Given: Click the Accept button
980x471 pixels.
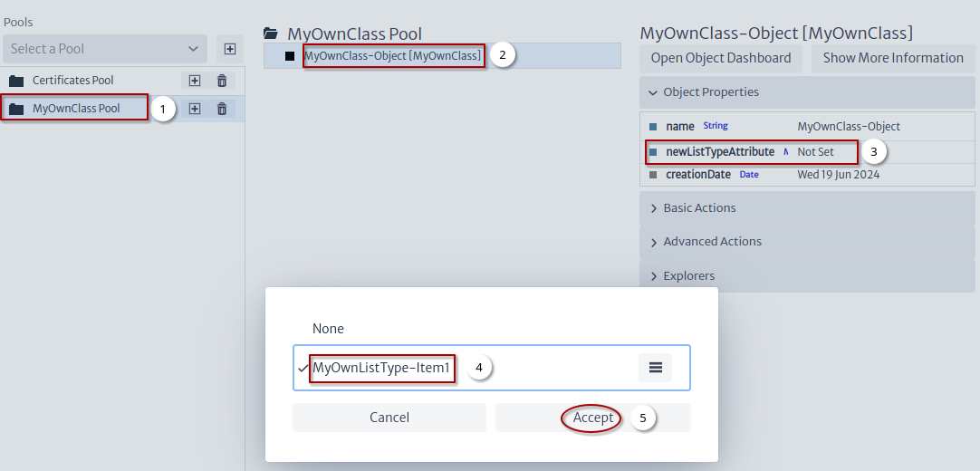Looking at the screenshot, I should pos(593,418).
